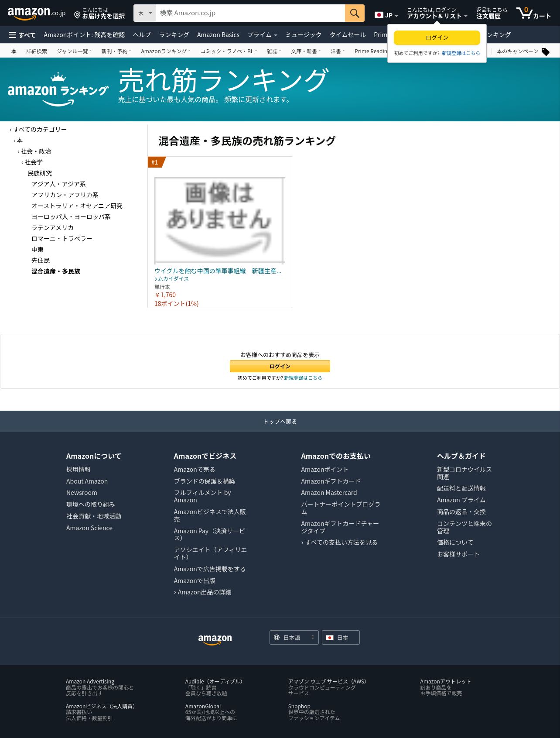560x738 pixels.
Task: Select オーストラリア・オセアニア研究 category
Action: click(77, 206)
